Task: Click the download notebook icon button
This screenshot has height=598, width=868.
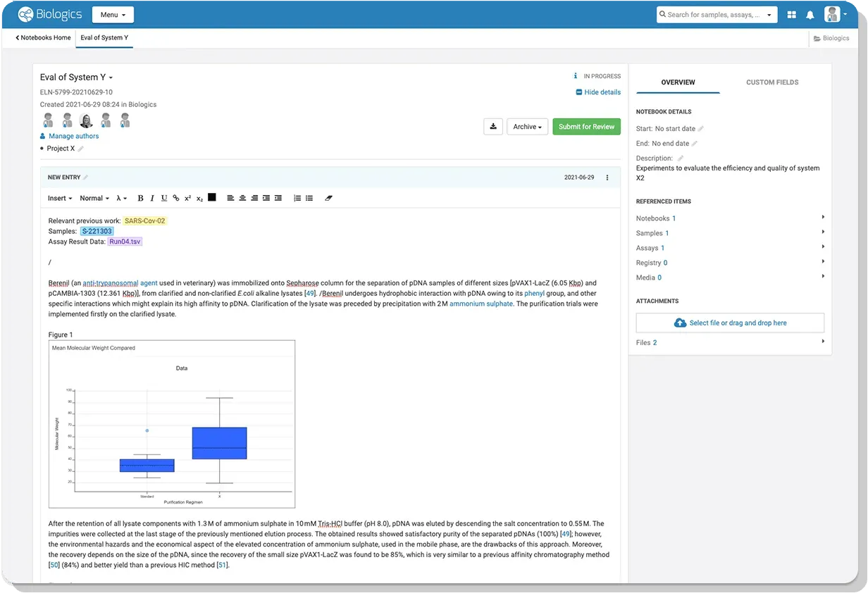Action: click(x=493, y=127)
